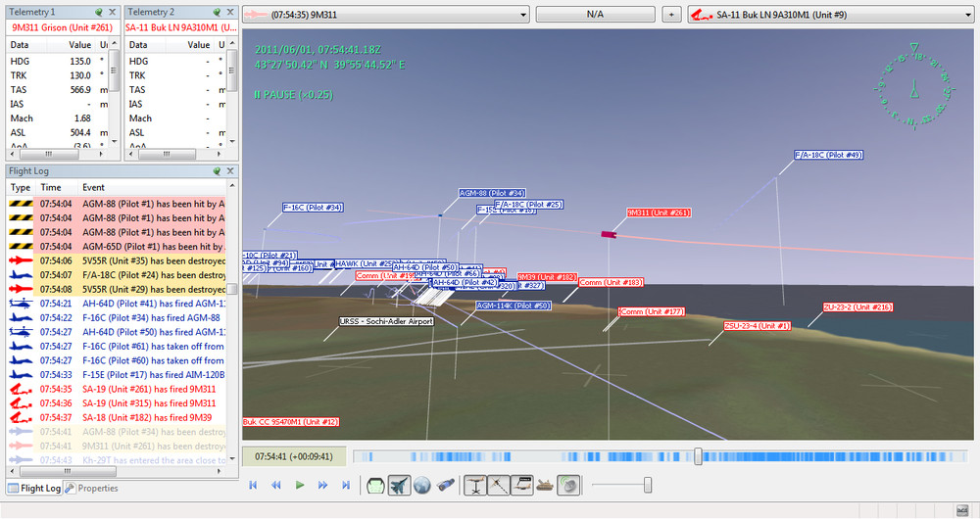Viewport: 980px width, 519px height.
Task: Click the F/A-18C (Pilot #49) label
Action: click(828, 155)
